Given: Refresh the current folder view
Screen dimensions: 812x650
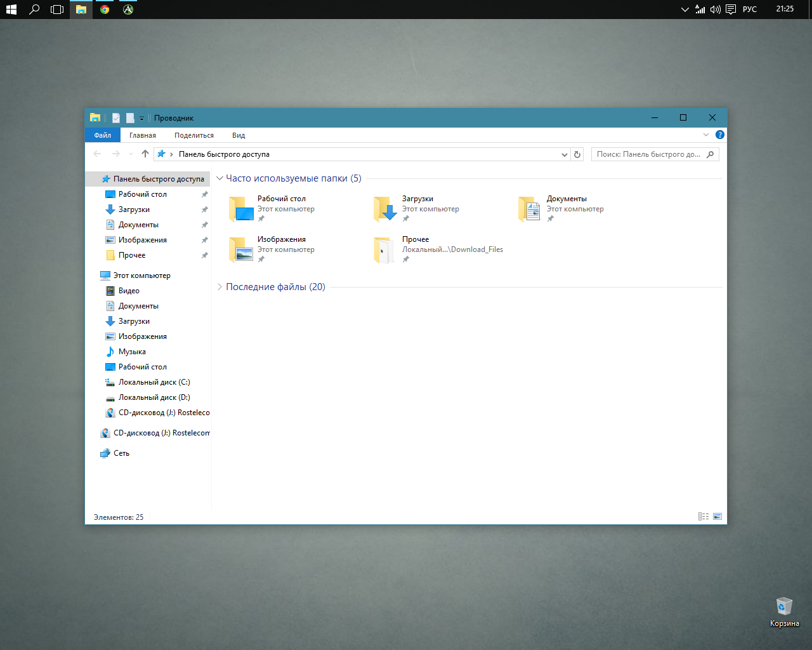Looking at the screenshot, I should (x=577, y=154).
